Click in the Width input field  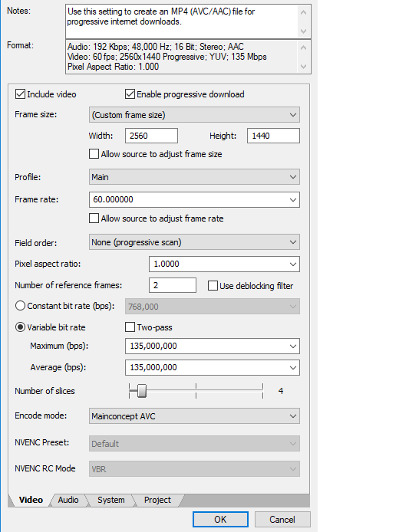pos(151,136)
